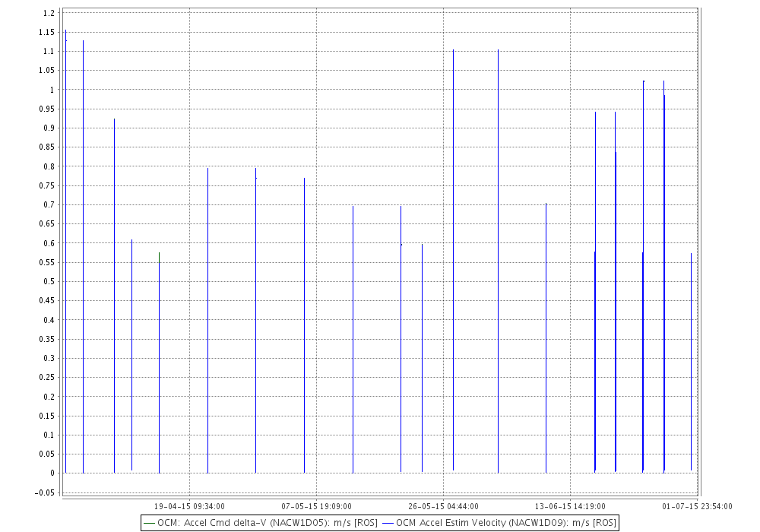
Task: Click the tallest spike peaking near 1.15
Action: 66,252
